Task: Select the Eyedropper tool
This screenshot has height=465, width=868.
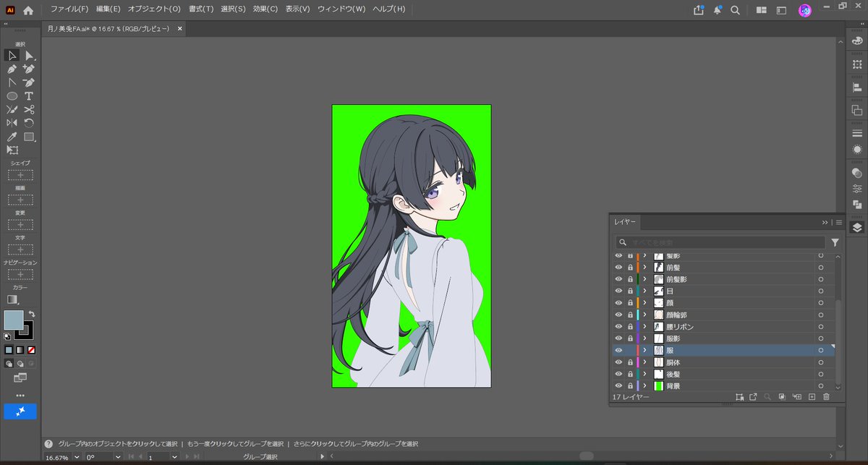Action: 12,137
